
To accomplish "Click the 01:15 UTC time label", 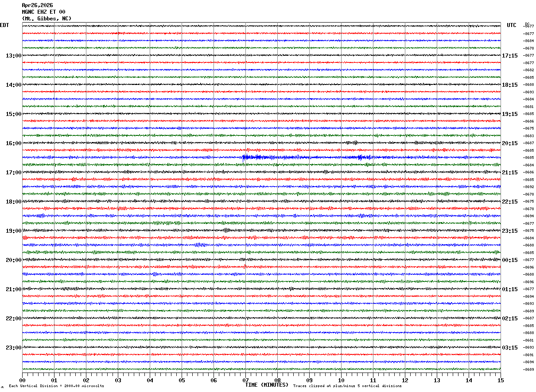I will click(x=509, y=289).
